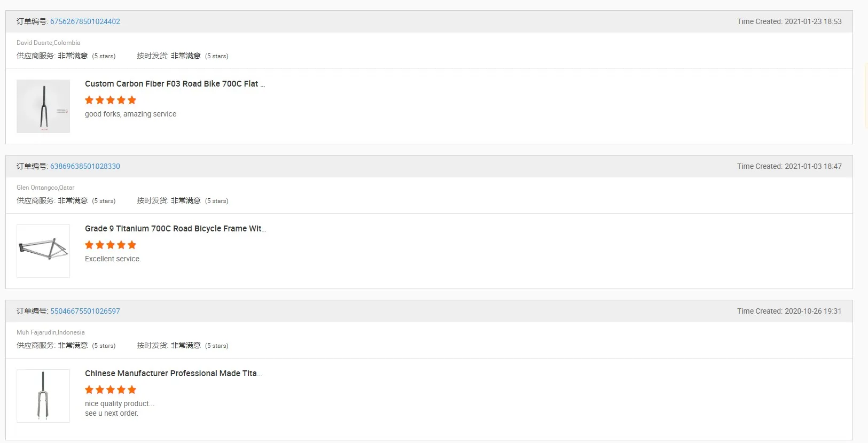
Task: Click the carbon fiber fork product thumbnail
Action: tap(43, 106)
